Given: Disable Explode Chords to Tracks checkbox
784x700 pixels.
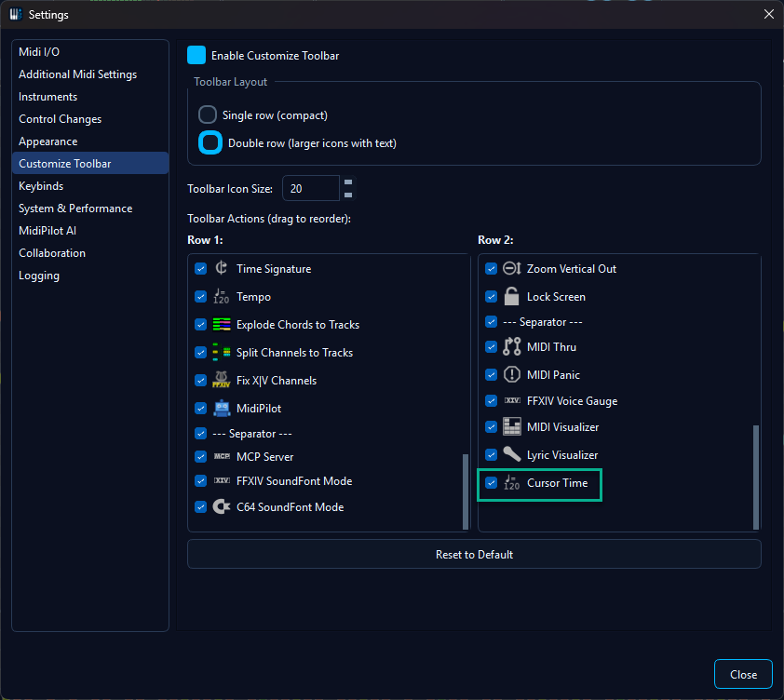Looking at the screenshot, I should (x=200, y=325).
